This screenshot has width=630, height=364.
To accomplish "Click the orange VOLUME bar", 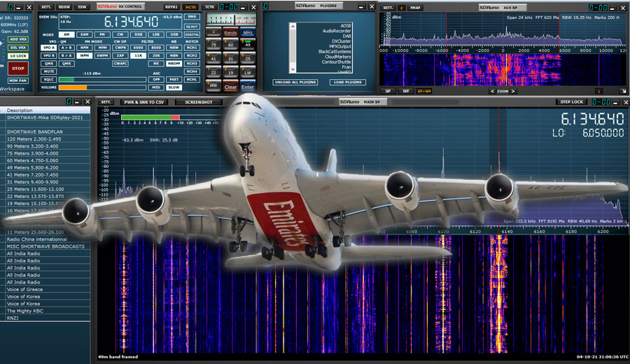I will coord(73,87).
